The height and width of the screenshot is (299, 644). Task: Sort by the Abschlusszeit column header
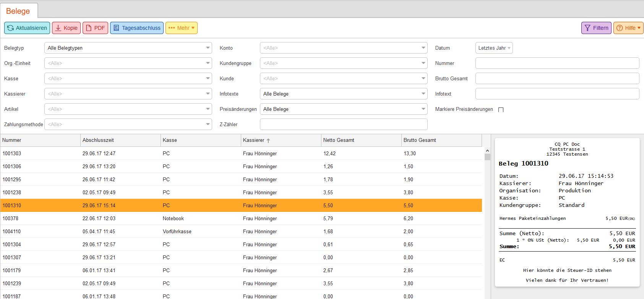pyautogui.click(x=98, y=140)
